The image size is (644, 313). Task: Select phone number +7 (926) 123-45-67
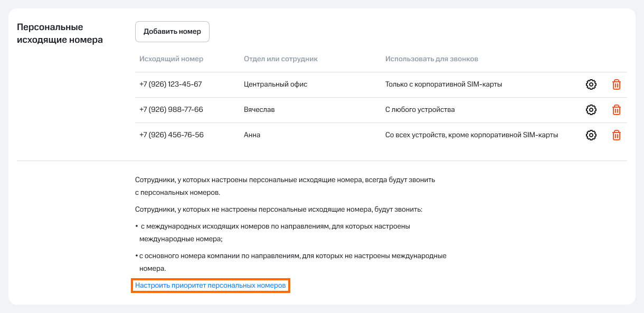pos(171,84)
